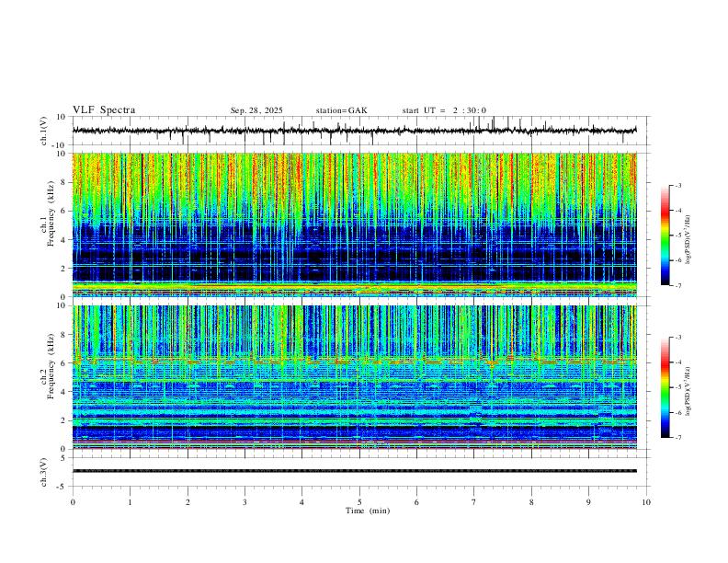This screenshot has width=728, height=563.
Task: Click the 0 minute tick on time axis
Action: click(73, 501)
